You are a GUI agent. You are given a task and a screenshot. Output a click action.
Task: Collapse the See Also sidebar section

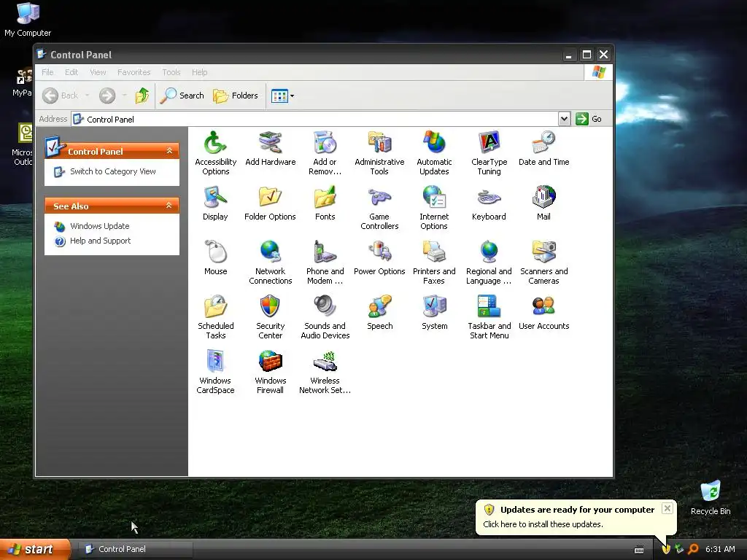[x=169, y=206]
